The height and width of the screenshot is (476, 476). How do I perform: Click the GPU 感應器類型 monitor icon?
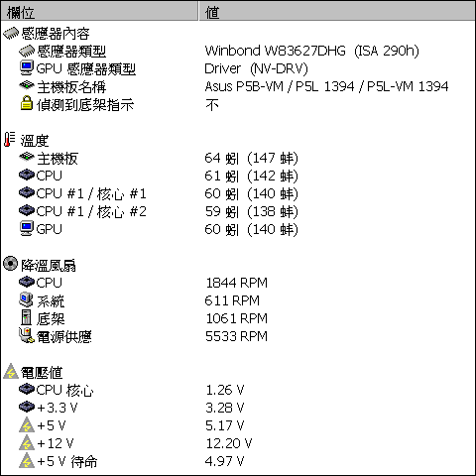(27, 68)
